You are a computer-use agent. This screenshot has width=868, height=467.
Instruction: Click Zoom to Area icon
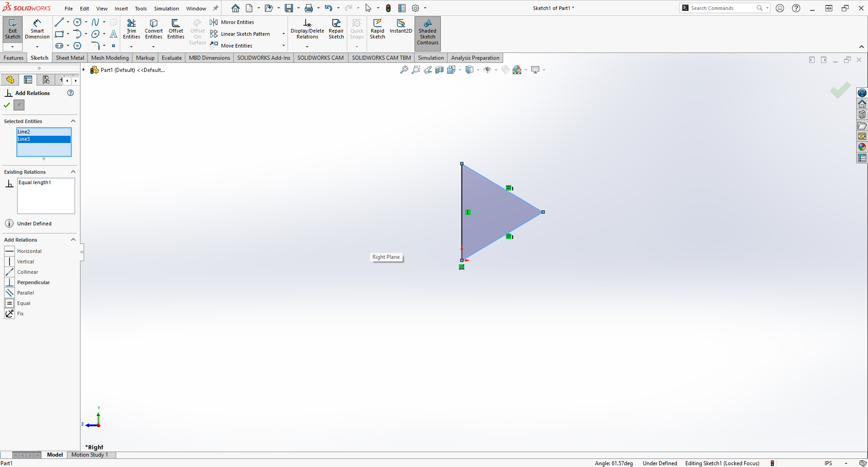click(x=416, y=70)
